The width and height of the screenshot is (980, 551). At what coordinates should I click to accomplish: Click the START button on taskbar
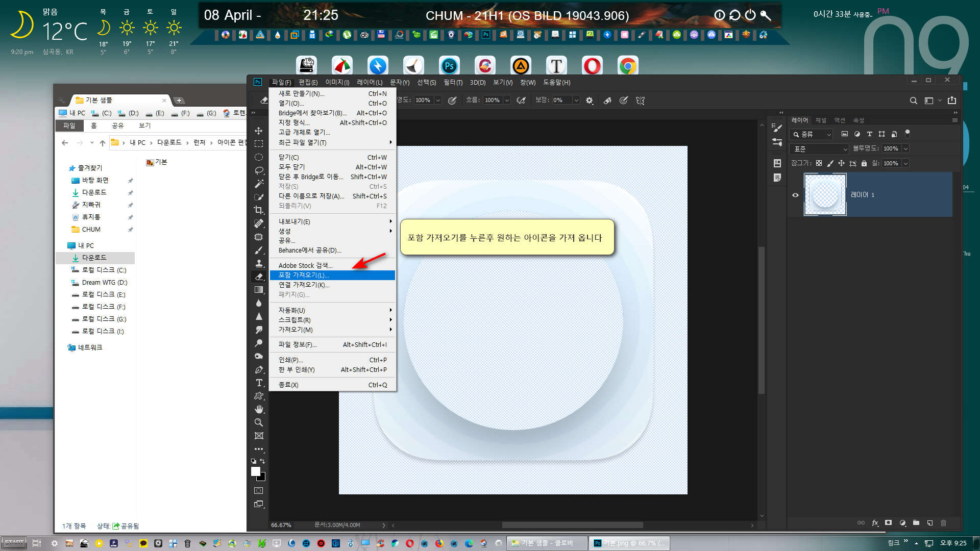click(x=14, y=543)
